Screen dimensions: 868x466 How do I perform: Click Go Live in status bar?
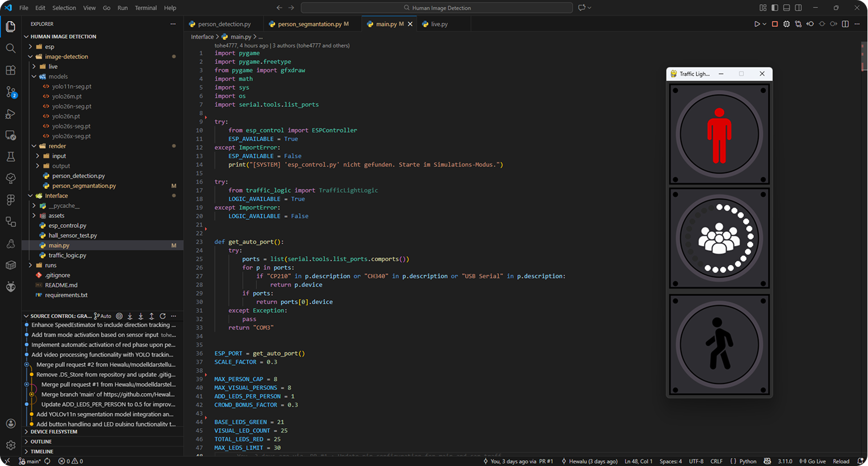point(812,461)
